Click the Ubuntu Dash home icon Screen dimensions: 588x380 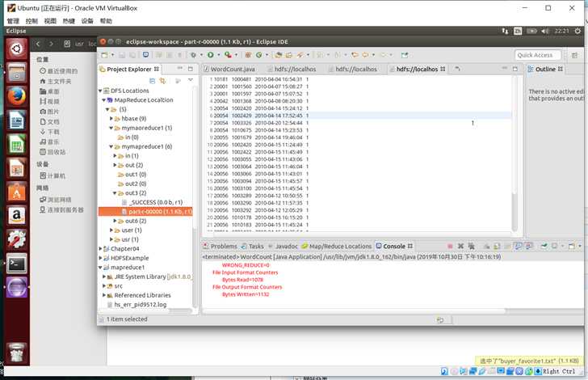[x=16, y=49]
